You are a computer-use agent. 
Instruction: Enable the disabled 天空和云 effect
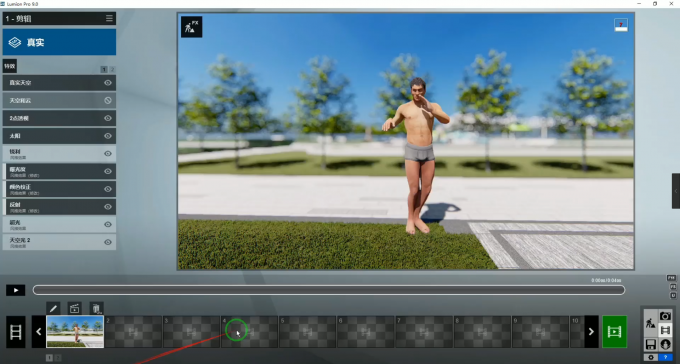point(108,100)
